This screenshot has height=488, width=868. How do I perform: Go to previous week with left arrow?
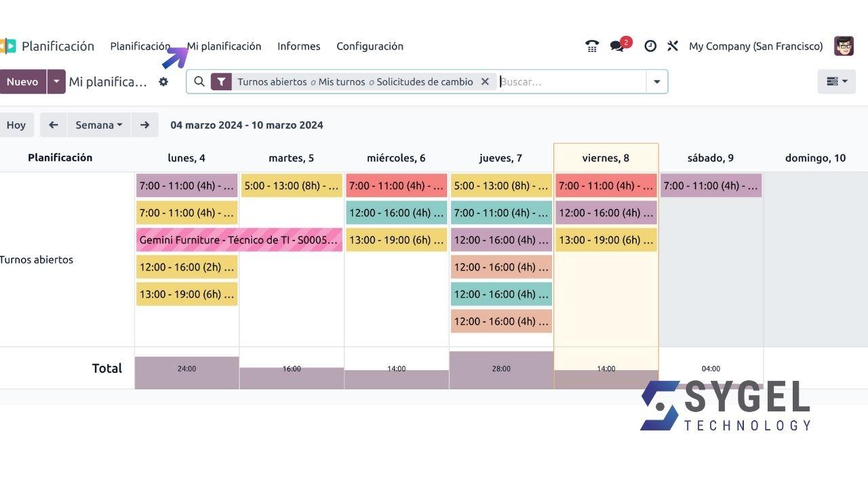[x=53, y=125]
